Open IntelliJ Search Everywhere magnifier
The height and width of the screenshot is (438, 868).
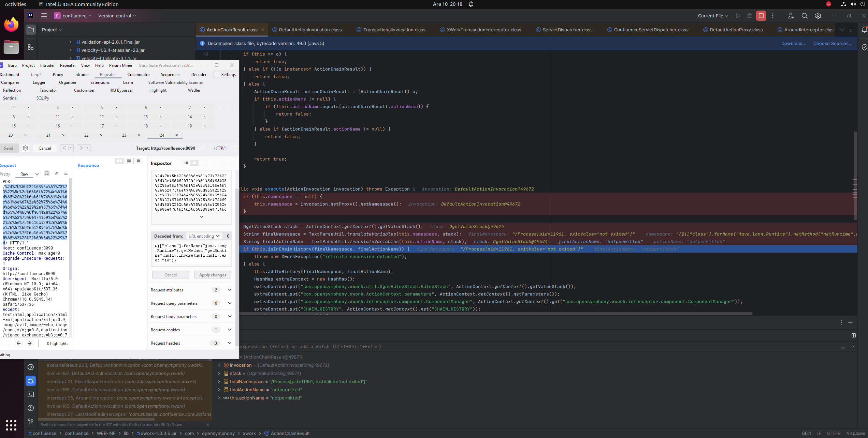pos(805,16)
